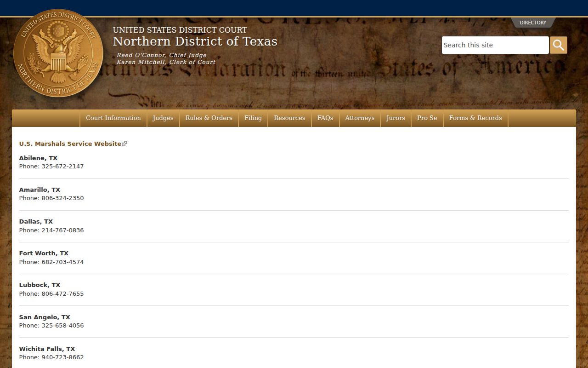Select the Fort Worth phone number 682-703-4574
Image resolution: width=588 pixels, height=368 pixels.
point(62,262)
